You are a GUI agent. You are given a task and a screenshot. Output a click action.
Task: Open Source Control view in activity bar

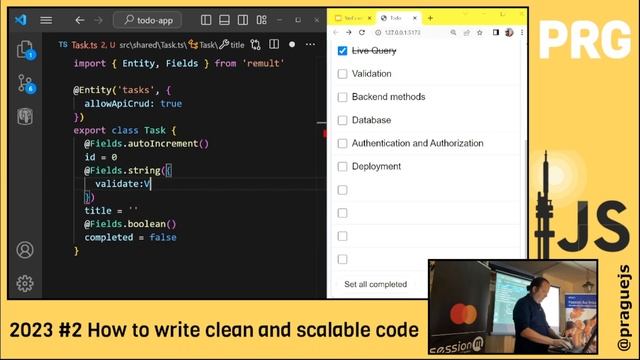point(25,83)
